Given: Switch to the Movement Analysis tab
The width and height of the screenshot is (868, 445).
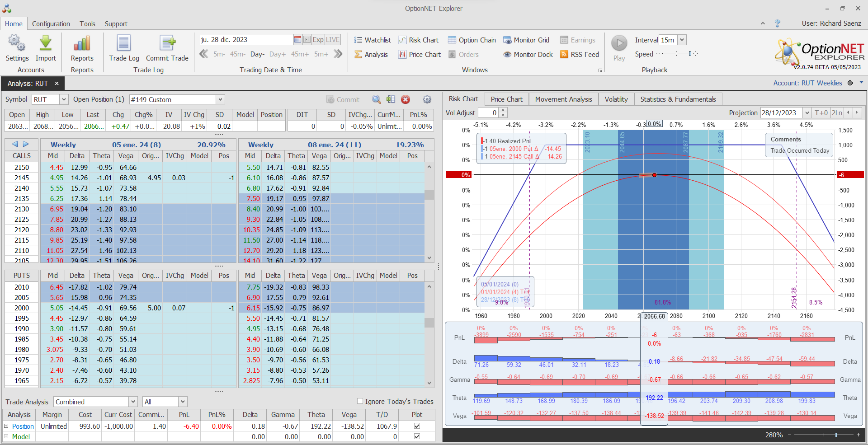Looking at the screenshot, I should click(x=563, y=99).
